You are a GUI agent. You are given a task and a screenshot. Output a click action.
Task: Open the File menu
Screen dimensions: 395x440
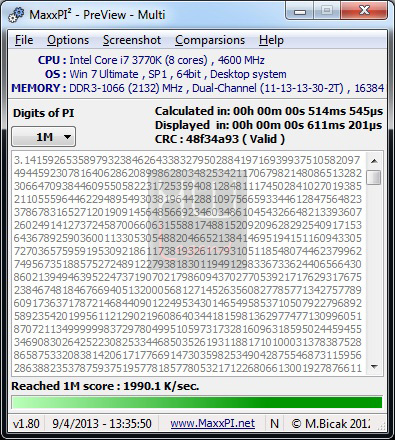pyautogui.click(x=24, y=40)
